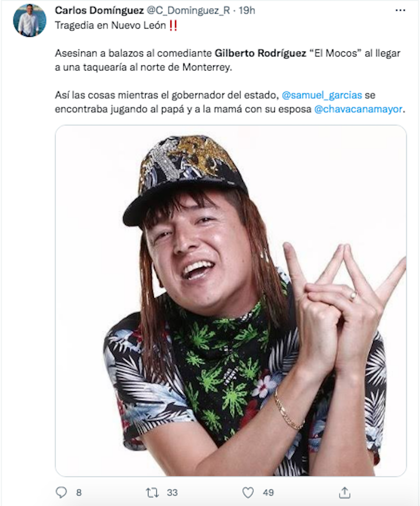Click the red double exclamation emoji
The image size is (420, 506).
coord(173,26)
